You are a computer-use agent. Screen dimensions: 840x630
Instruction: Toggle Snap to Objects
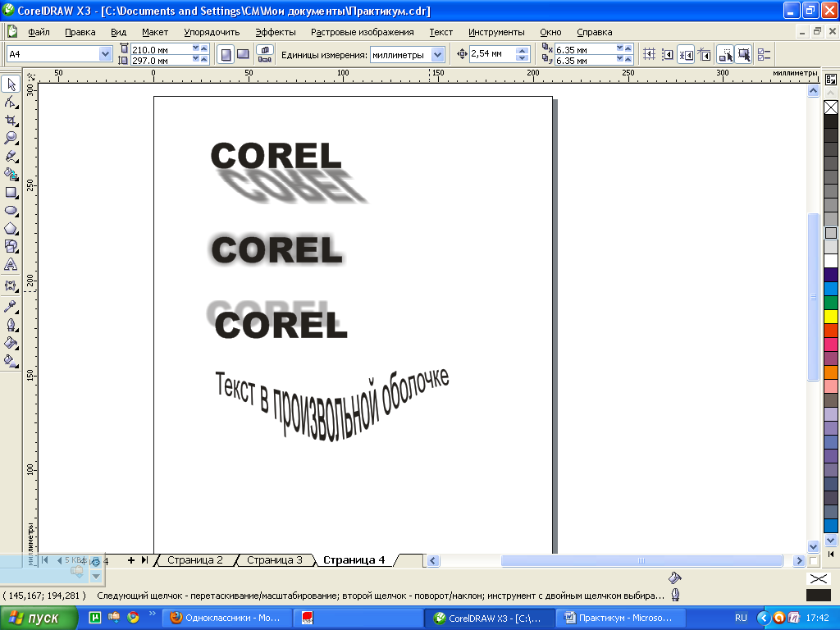click(x=686, y=54)
